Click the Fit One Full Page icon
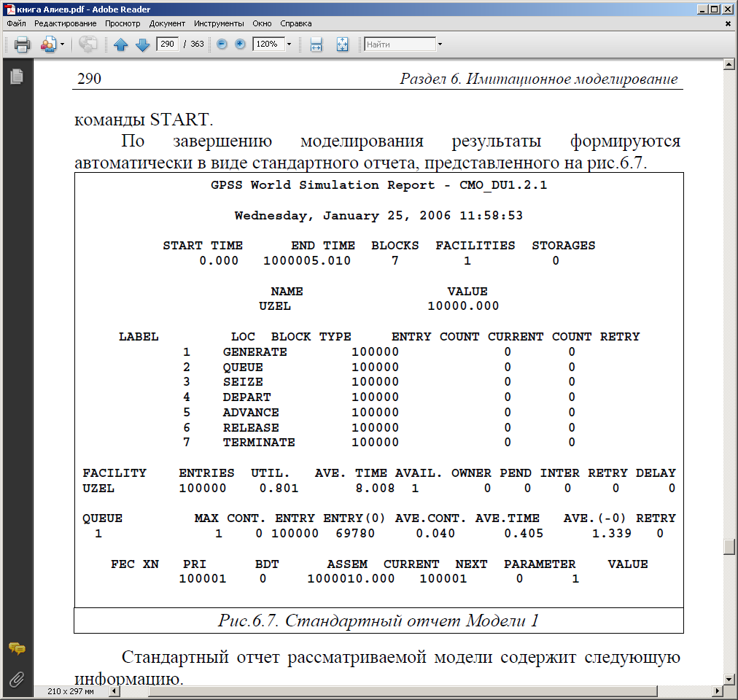Image resolution: width=738 pixels, height=700 pixels. point(343,44)
